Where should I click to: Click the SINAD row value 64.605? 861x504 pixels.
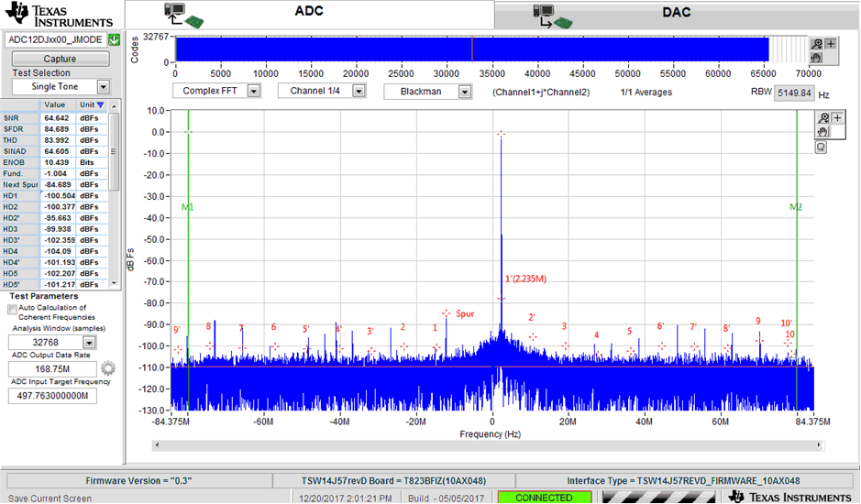click(57, 151)
